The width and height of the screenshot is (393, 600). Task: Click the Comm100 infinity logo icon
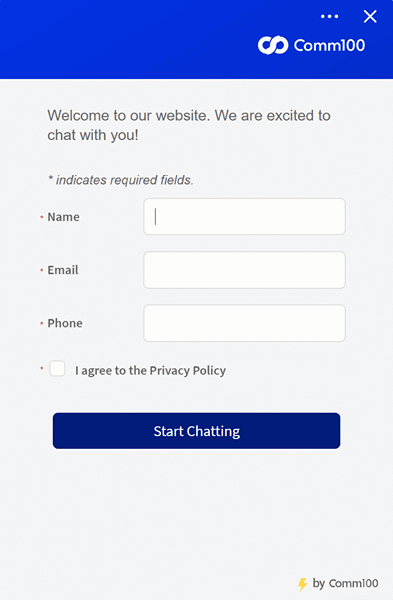point(273,45)
